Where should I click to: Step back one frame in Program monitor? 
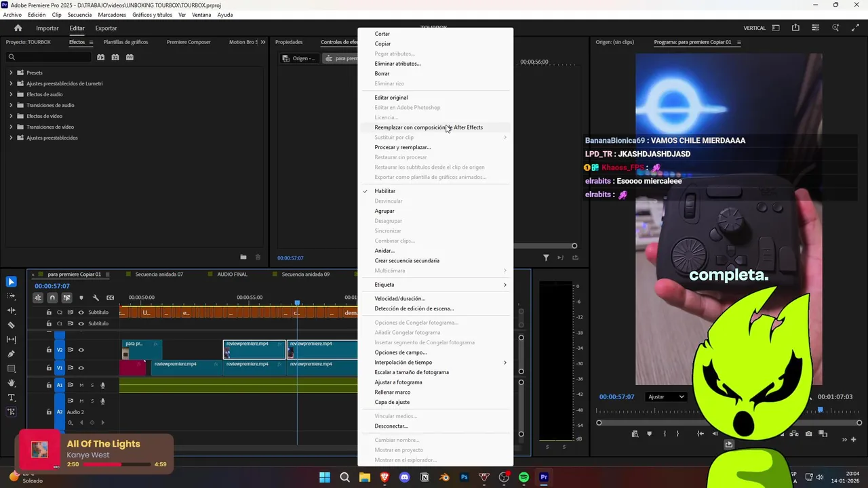(x=715, y=434)
